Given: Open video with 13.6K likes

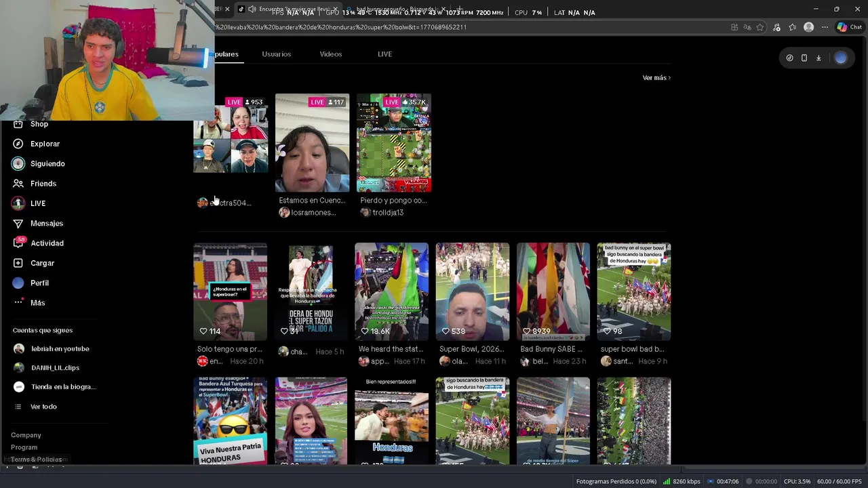Looking at the screenshot, I should (391, 291).
